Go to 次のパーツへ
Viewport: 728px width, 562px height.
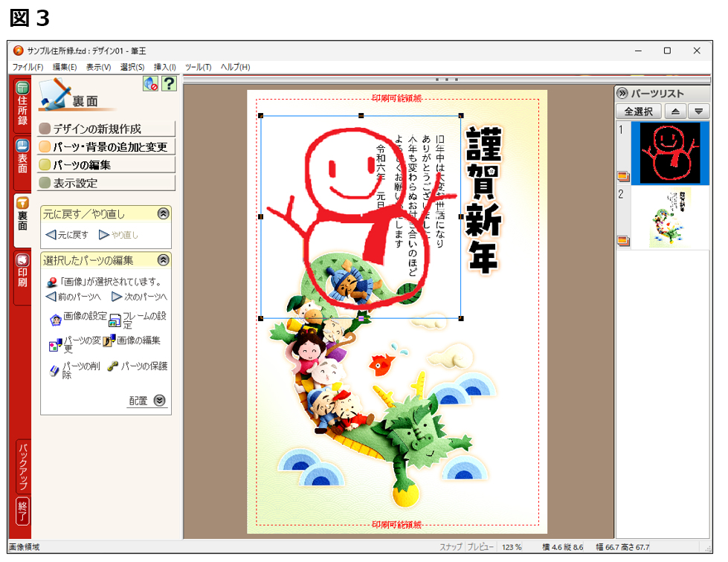[x=117, y=297]
